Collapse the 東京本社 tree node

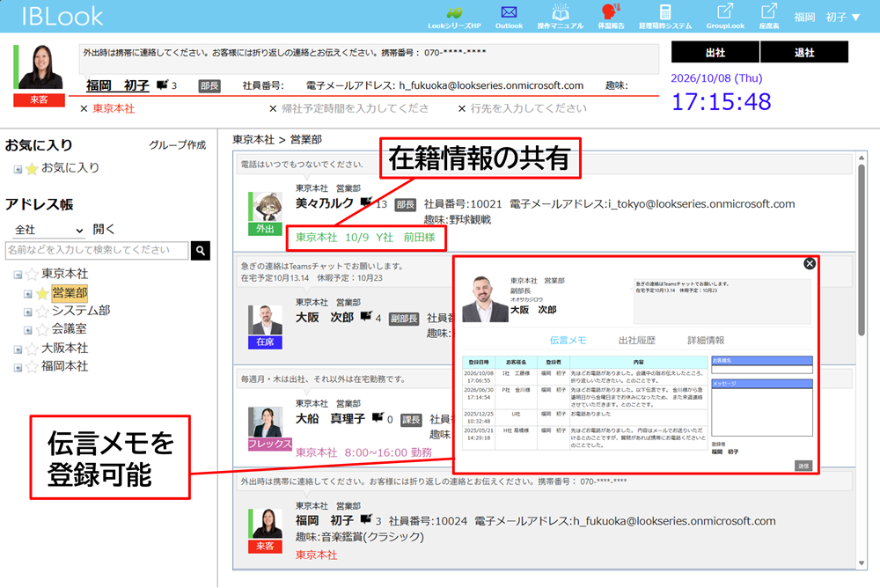(18, 276)
